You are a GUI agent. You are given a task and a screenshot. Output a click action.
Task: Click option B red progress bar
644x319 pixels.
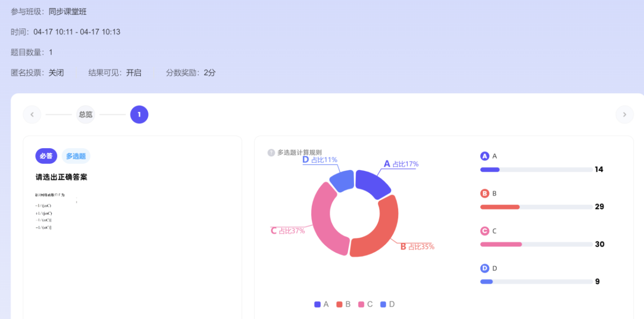[500, 207]
